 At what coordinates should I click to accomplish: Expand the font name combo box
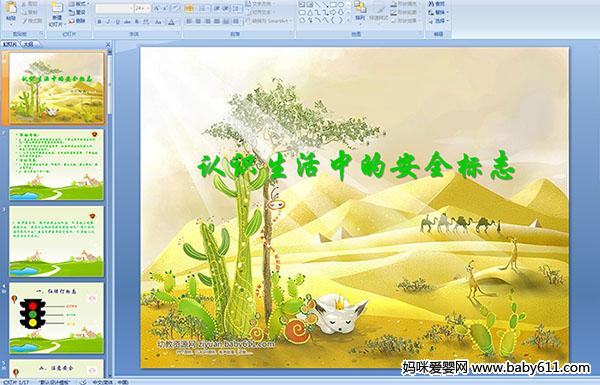coord(114,8)
